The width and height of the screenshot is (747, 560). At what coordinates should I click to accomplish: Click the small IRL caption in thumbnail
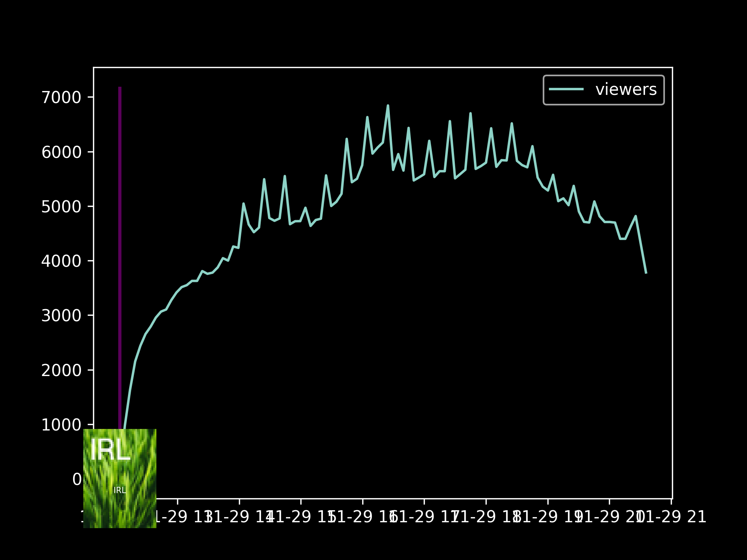coord(120,490)
